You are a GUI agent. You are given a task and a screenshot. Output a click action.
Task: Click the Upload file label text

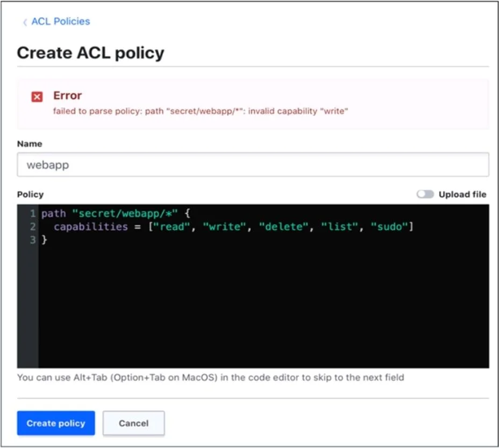click(462, 194)
